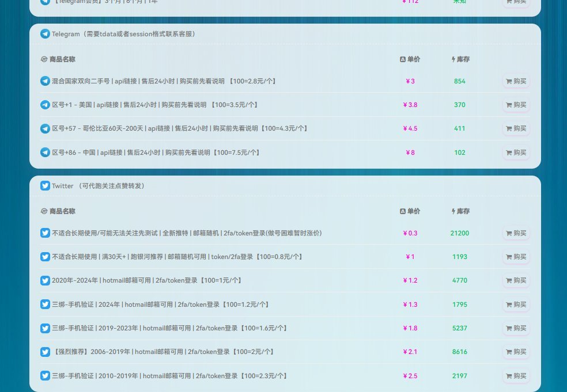Click stock value 4770
Viewport: 567px width, 392px height.
[x=460, y=280]
